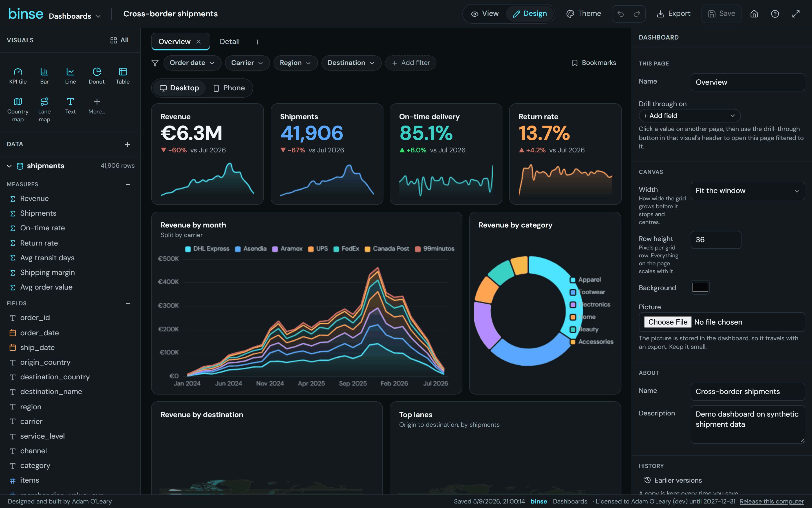Image resolution: width=812 pixels, height=508 pixels.
Task: Select Desktop layout preview
Action: coord(179,88)
